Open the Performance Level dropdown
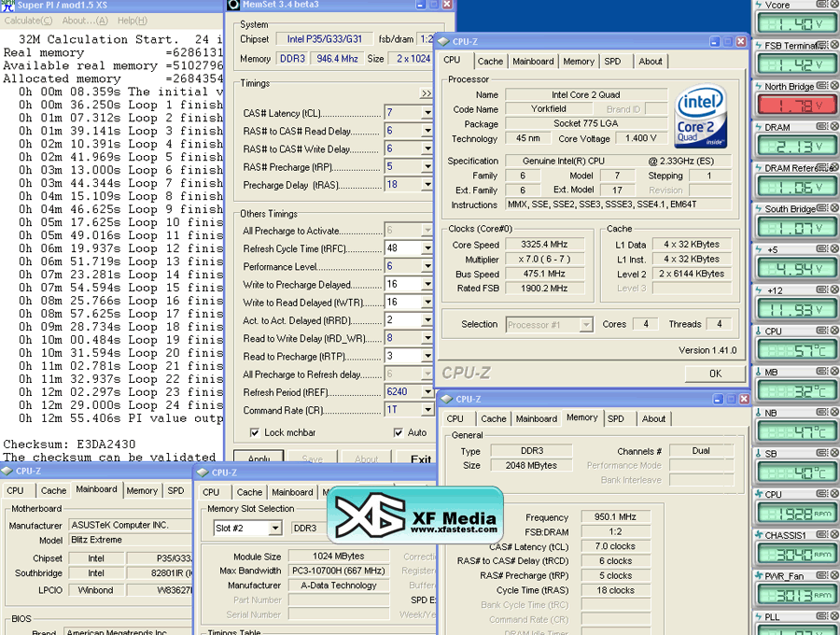 (427, 266)
